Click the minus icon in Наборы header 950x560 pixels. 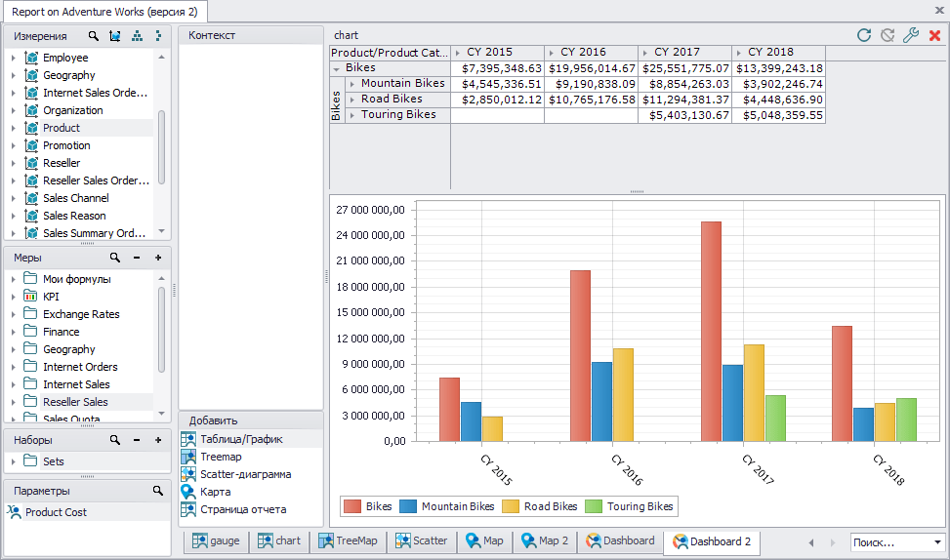[x=137, y=440]
